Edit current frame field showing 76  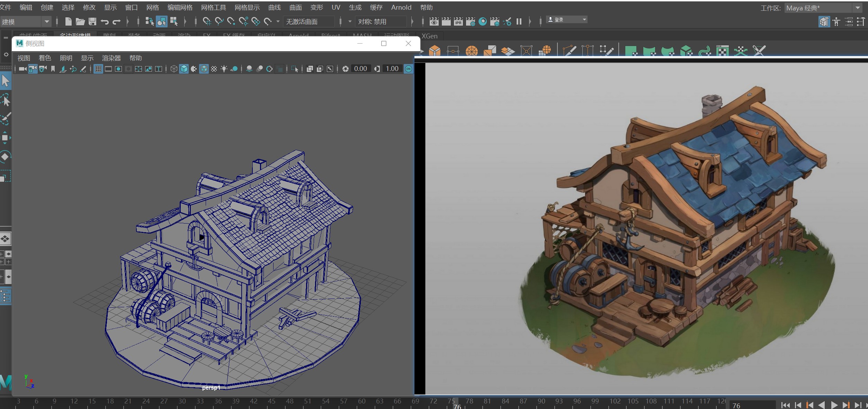pyautogui.click(x=752, y=405)
